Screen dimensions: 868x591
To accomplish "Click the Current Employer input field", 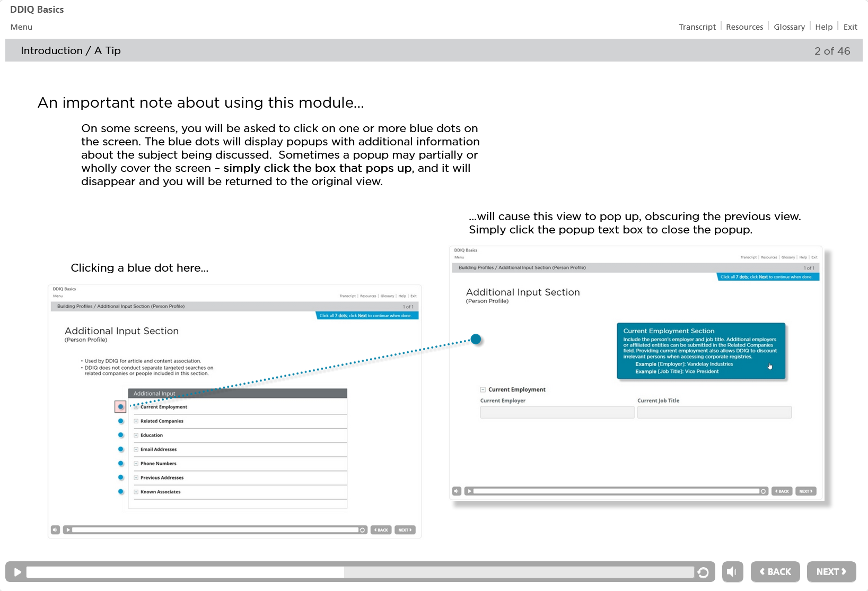I will tap(557, 412).
